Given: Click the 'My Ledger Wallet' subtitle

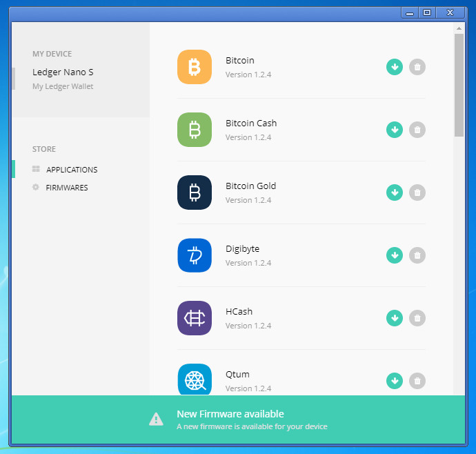Looking at the screenshot, I should (63, 86).
